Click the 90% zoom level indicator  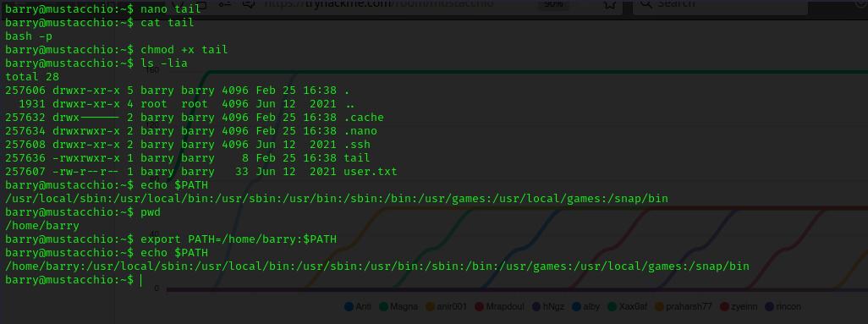[x=553, y=4]
